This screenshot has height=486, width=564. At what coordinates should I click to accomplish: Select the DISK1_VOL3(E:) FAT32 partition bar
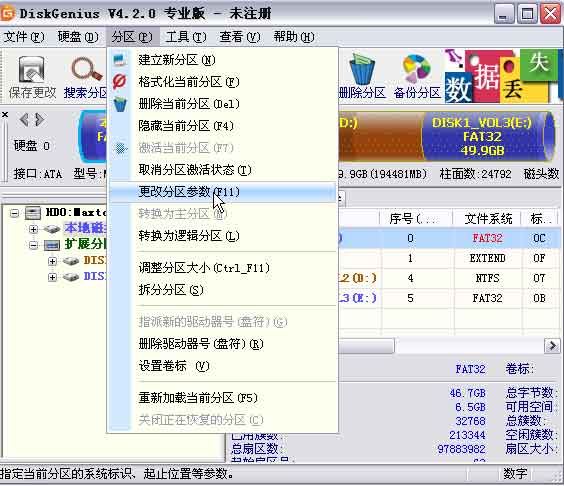point(488,136)
